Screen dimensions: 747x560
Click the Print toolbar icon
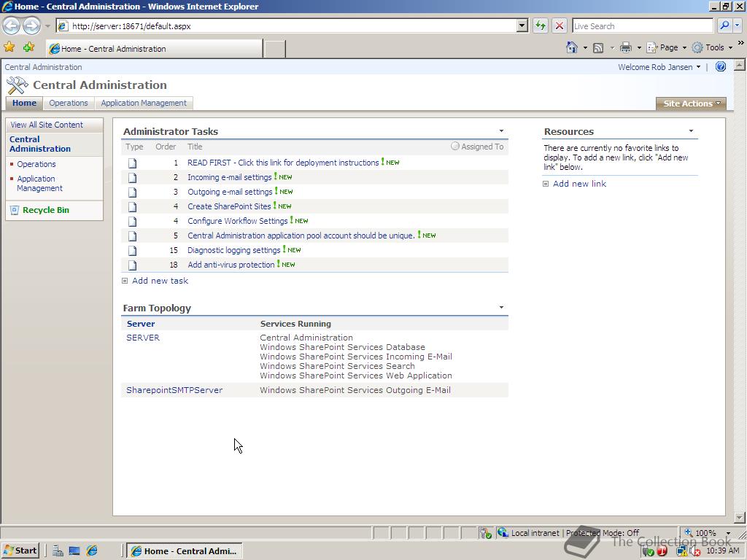(x=625, y=47)
